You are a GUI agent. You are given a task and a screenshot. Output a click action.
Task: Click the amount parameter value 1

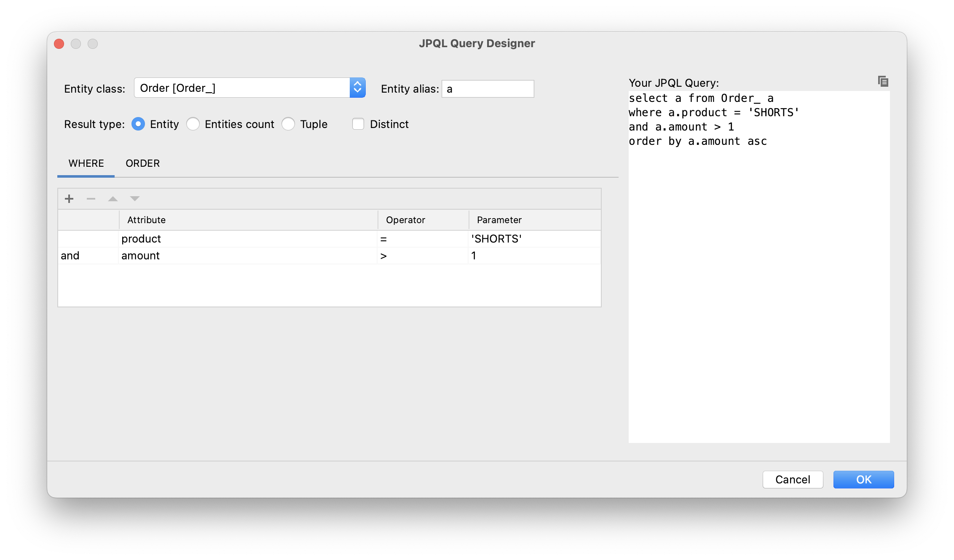(x=474, y=255)
